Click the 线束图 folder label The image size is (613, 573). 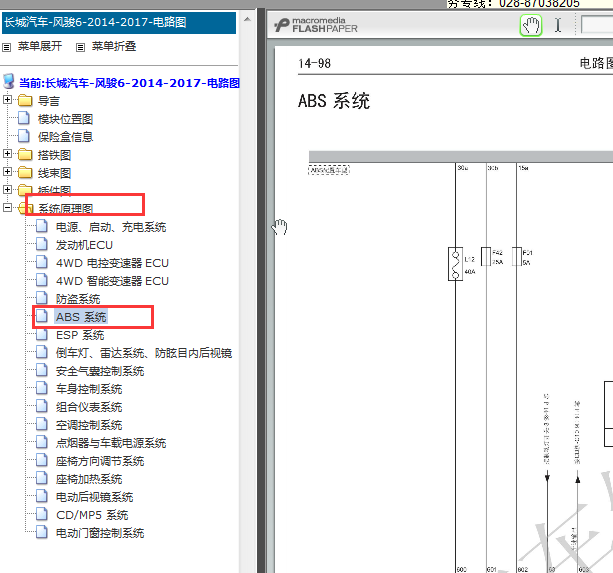click(x=54, y=173)
